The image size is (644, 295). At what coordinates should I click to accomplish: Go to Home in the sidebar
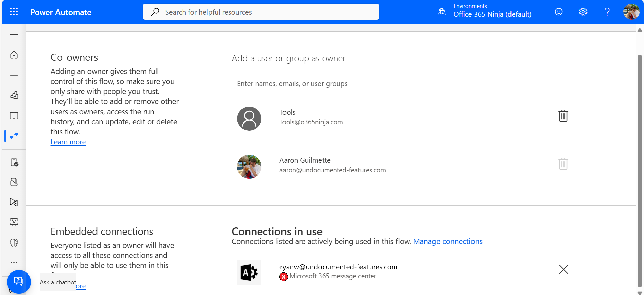click(x=14, y=55)
